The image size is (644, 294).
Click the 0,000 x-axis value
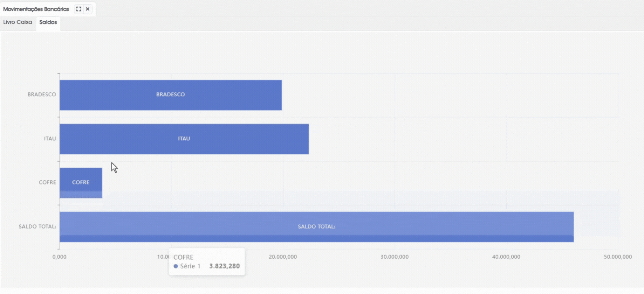click(x=60, y=257)
